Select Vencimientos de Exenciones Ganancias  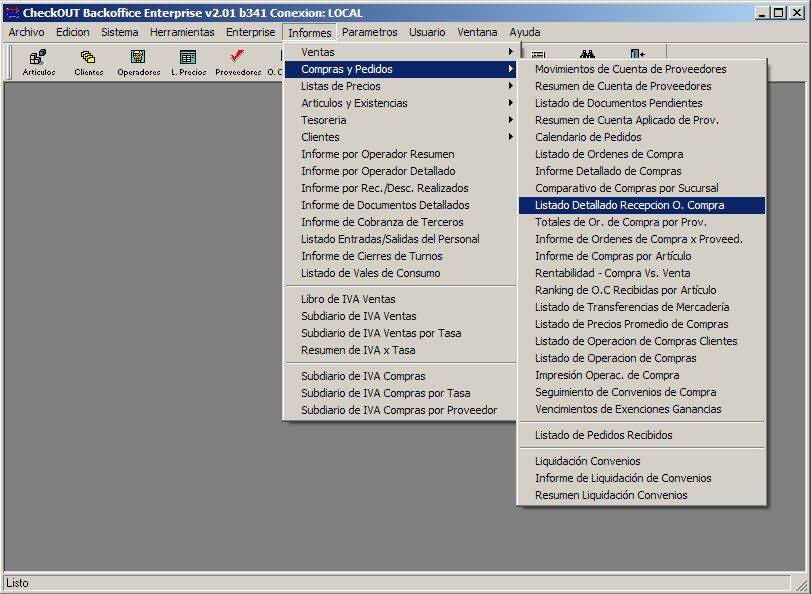(x=642, y=410)
